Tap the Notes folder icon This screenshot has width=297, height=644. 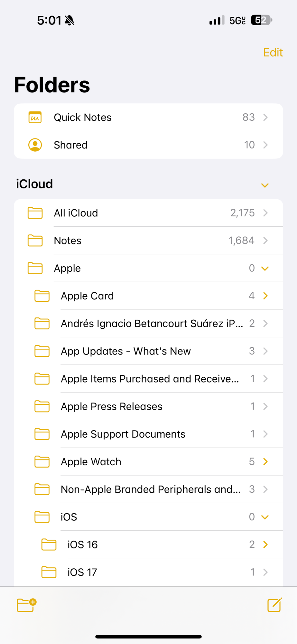(x=35, y=241)
